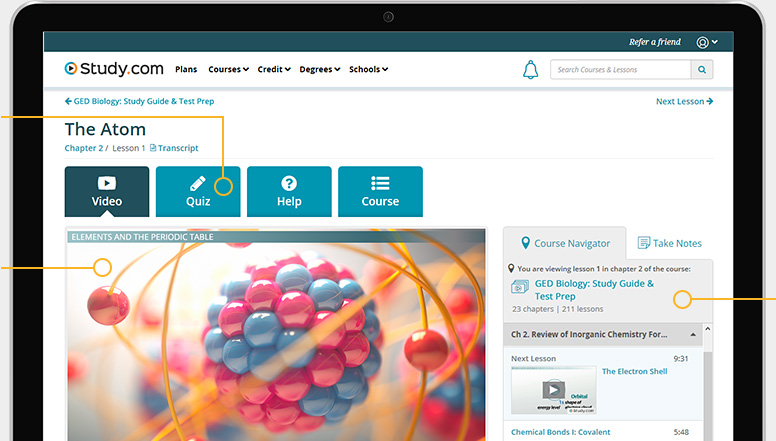Click the course book icon in navigator
The image size is (776, 441).
click(x=520, y=288)
